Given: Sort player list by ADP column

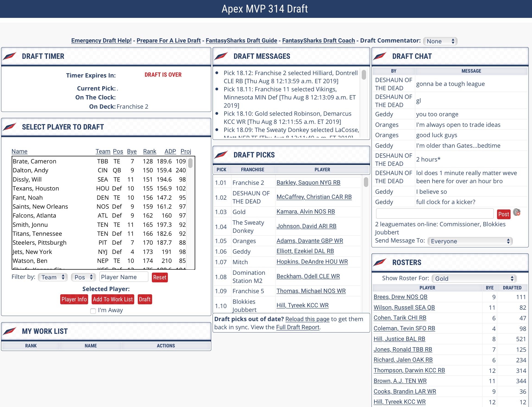Looking at the screenshot, I should point(170,151).
